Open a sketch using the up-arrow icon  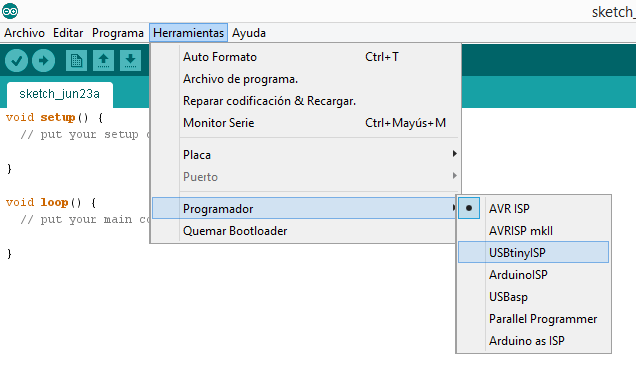[103, 61]
